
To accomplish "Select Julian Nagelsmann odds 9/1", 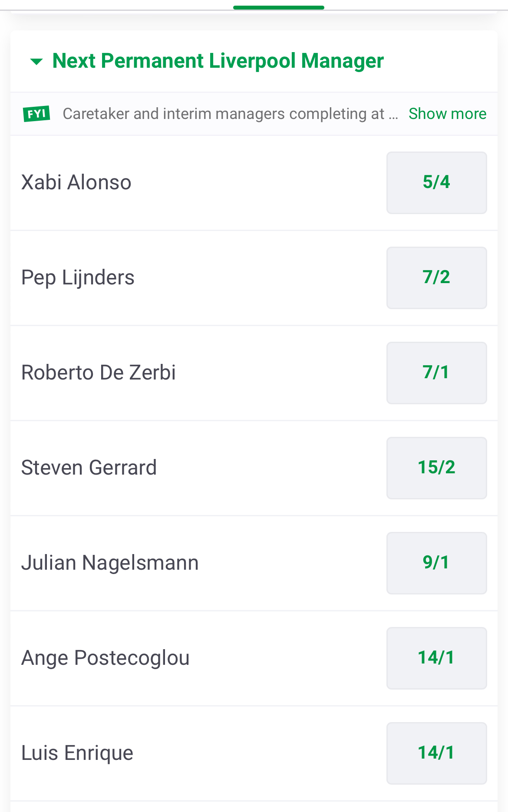I will tap(436, 563).
